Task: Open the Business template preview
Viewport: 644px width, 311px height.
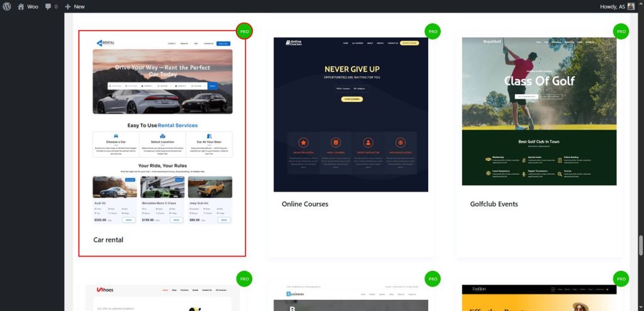Action: click(351, 298)
